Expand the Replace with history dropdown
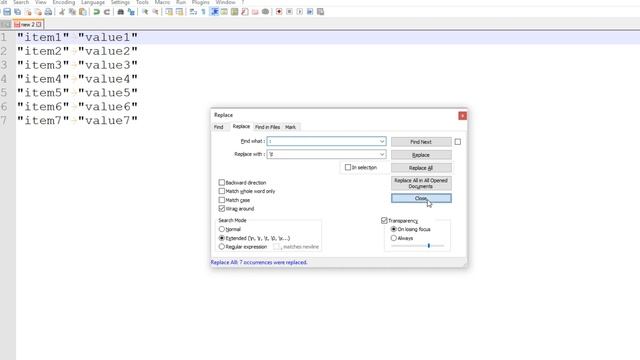 coord(382,154)
